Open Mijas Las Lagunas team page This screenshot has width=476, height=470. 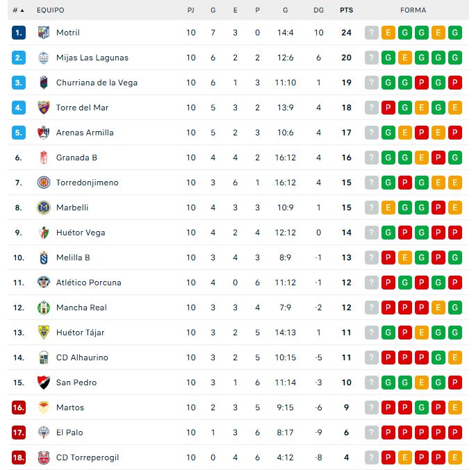point(92,58)
